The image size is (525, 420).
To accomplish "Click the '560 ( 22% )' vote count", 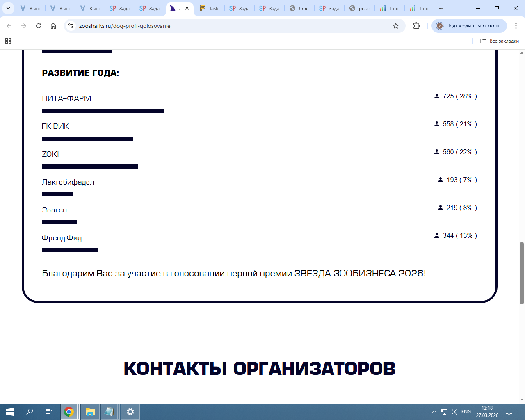I will 460,152.
